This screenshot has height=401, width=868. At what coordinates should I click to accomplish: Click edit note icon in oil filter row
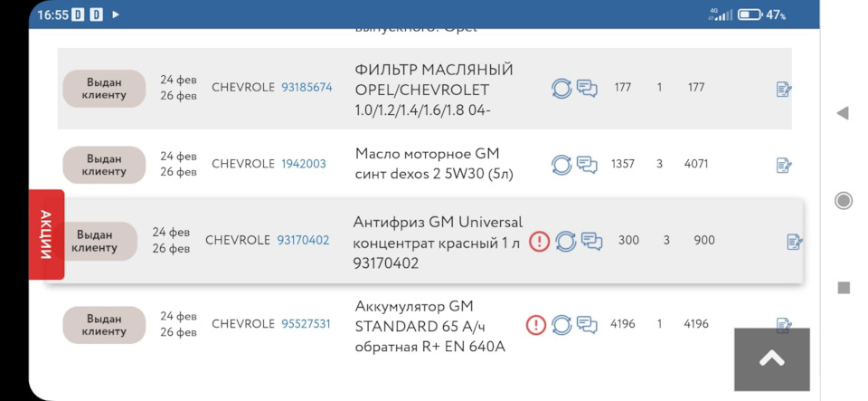click(x=784, y=89)
